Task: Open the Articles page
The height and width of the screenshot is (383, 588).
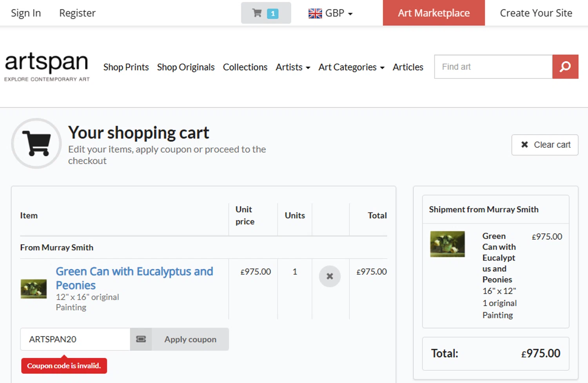Action: click(408, 67)
